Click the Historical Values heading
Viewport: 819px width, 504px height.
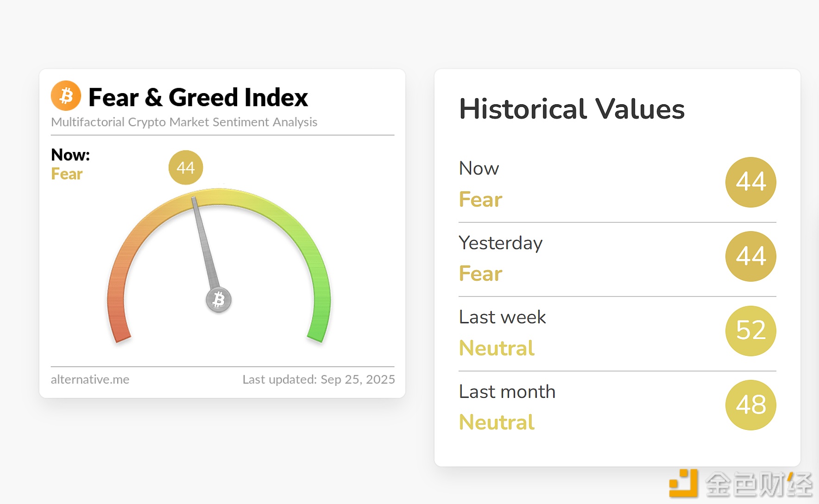click(x=572, y=109)
